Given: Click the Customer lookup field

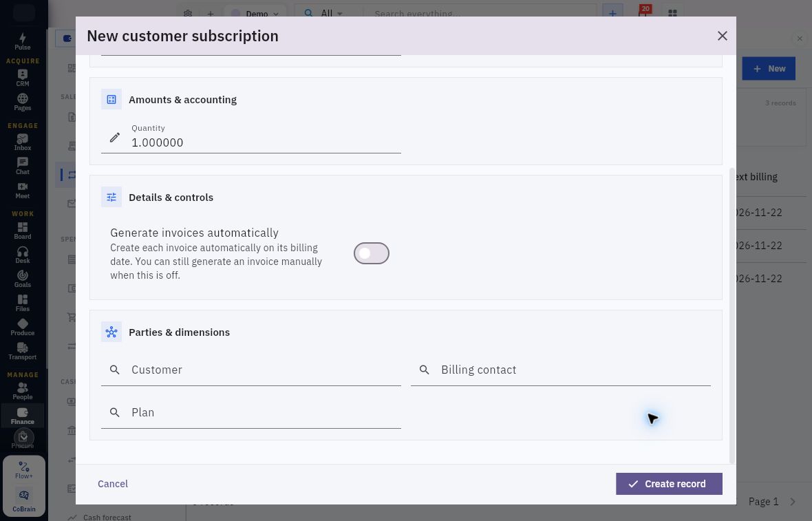Looking at the screenshot, I should point(251,370).
